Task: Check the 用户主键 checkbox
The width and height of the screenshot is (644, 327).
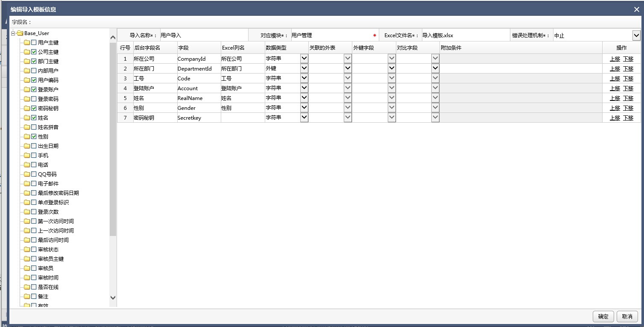Action: point(34,42)
